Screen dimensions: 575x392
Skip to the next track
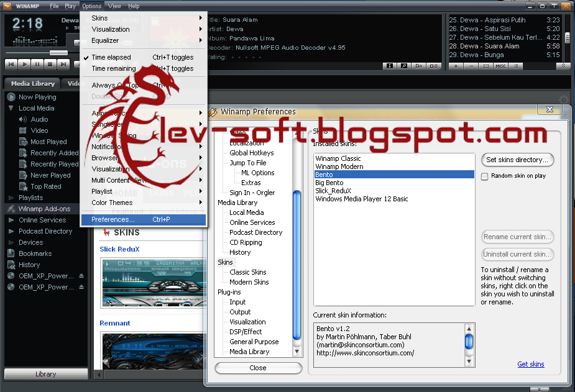click(63, 64)
